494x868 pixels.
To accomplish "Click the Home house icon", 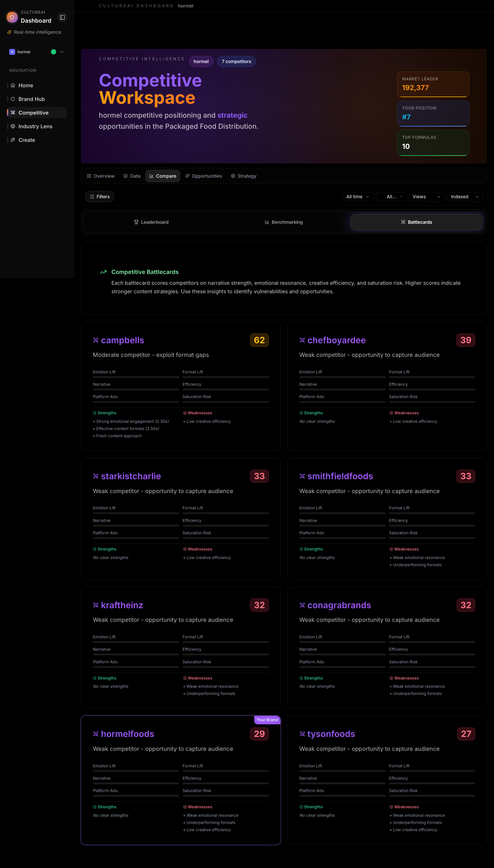I will coord(13,85).
